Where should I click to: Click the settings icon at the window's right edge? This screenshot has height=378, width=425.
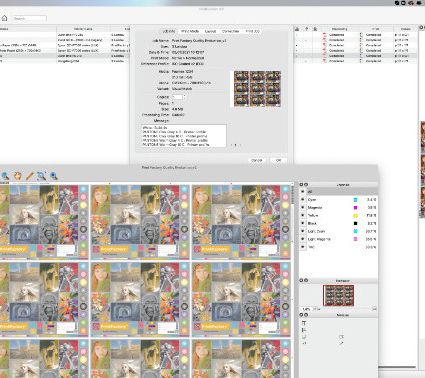[421, 28]
